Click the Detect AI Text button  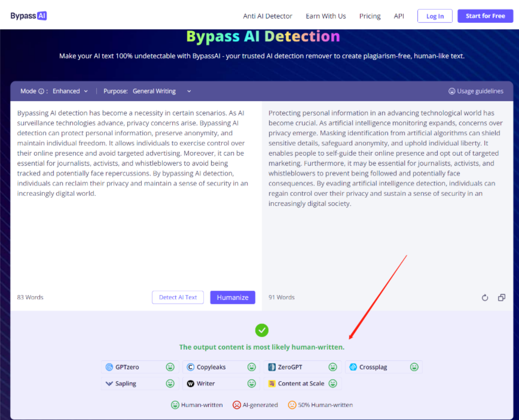coord(178,297)
